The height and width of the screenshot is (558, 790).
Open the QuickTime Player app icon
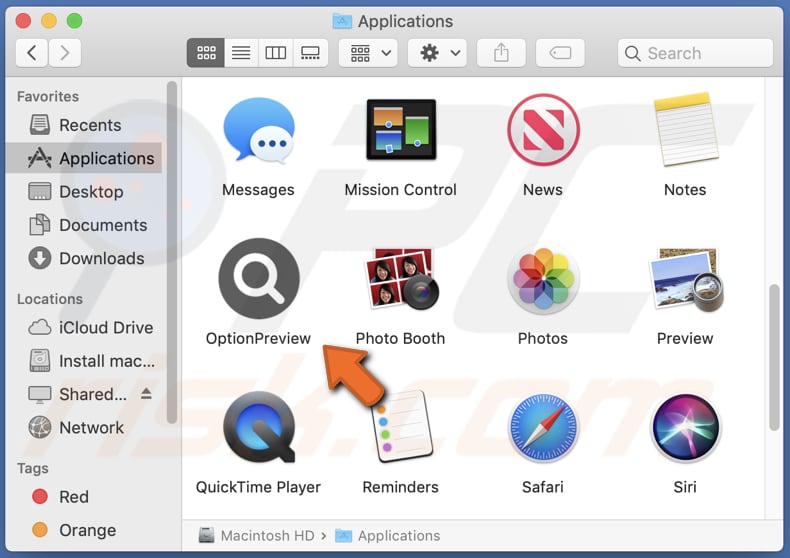click(259, 427)
